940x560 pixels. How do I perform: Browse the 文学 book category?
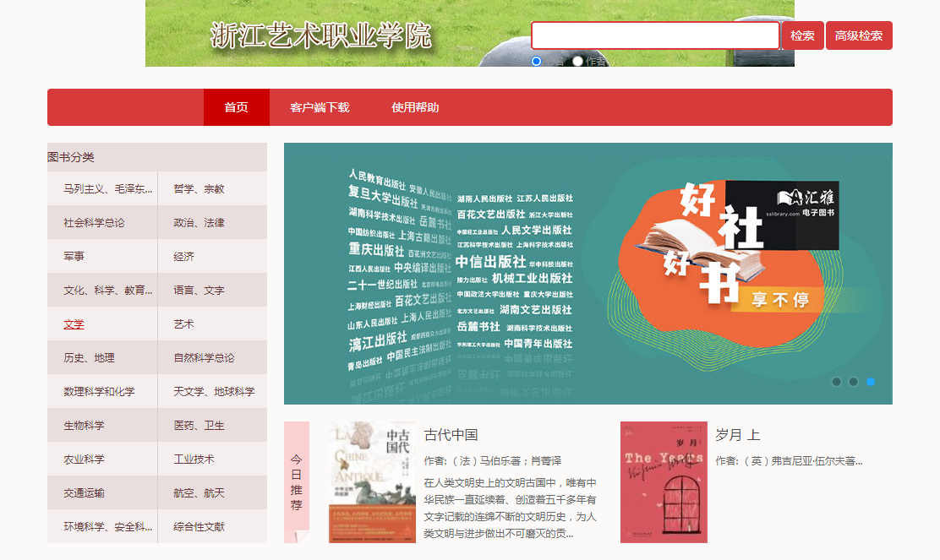click(74, 324)
